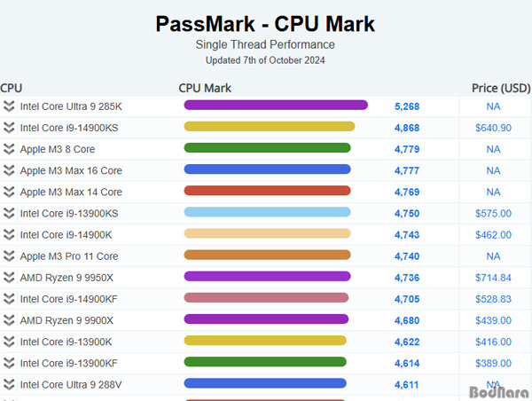
Task: Click the score value 4,680
Action: pyautogui.click(x=407, y=320)
